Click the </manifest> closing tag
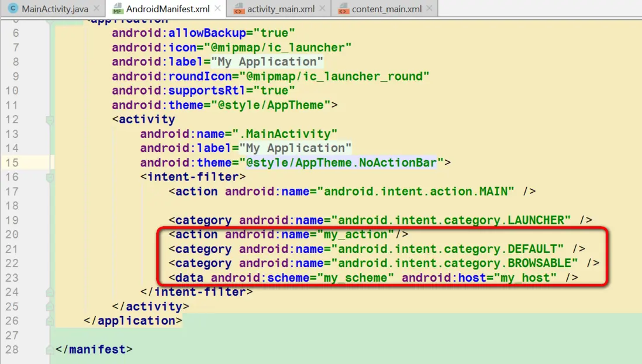Screen dimensions: 642x364 (94, 349)
